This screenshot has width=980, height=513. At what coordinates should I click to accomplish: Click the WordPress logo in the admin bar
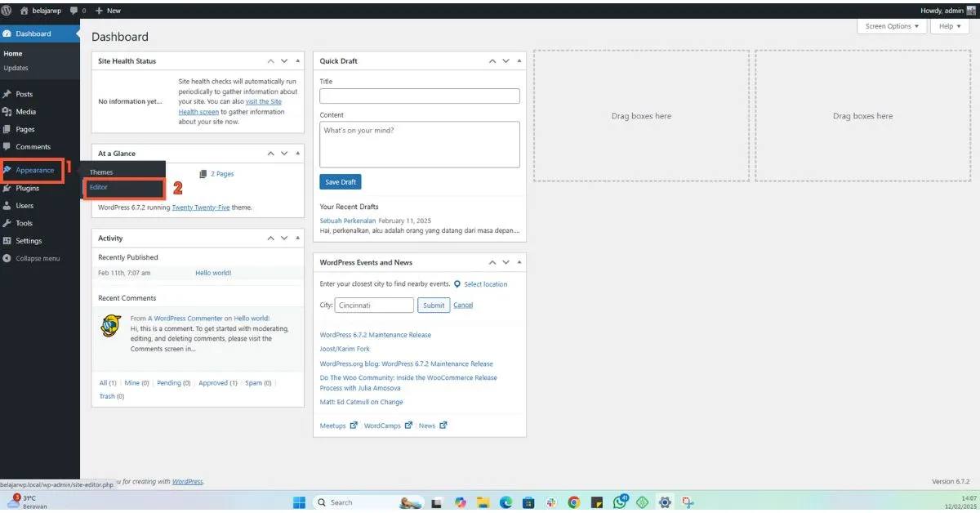pos(8,11)
